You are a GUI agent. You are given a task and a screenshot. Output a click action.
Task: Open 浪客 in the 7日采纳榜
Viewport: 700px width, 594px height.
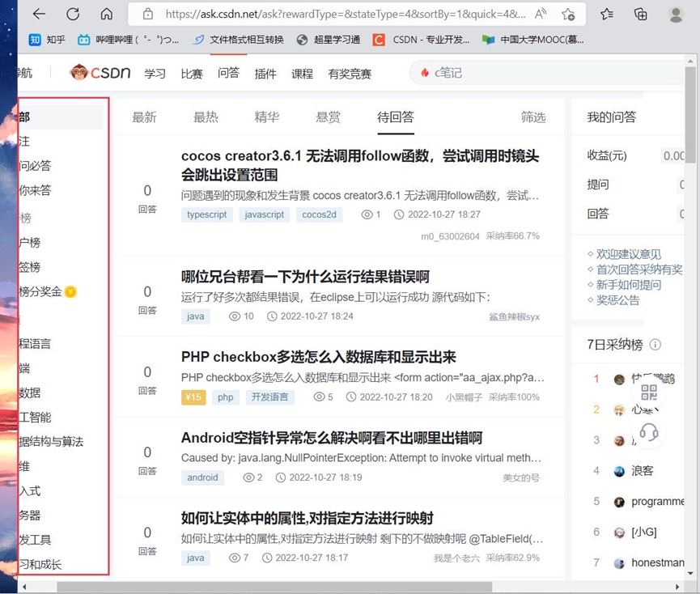(x=642, y=471)
